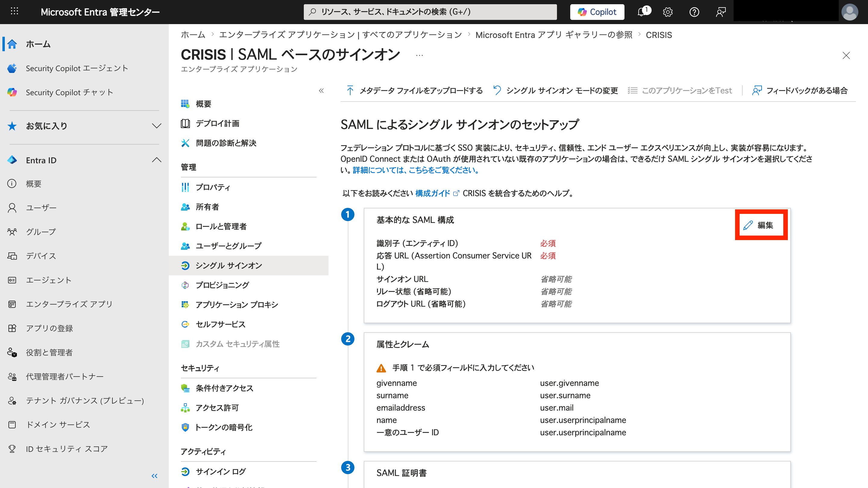Open the settings gear icon
Image resolution: width=868 pixels, height=488 pixels.
click(x=668, y=12)
